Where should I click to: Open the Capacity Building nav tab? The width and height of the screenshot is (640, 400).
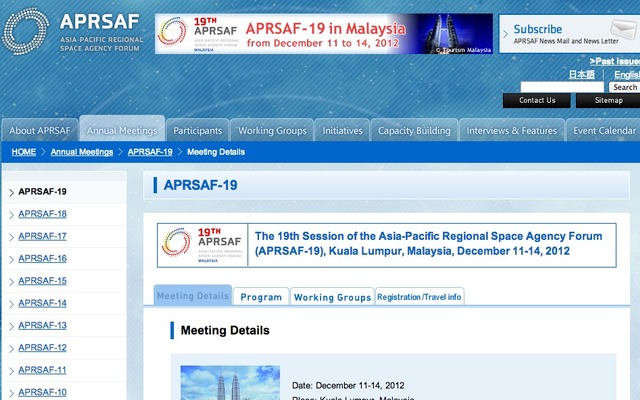click(x=414, y=130)
